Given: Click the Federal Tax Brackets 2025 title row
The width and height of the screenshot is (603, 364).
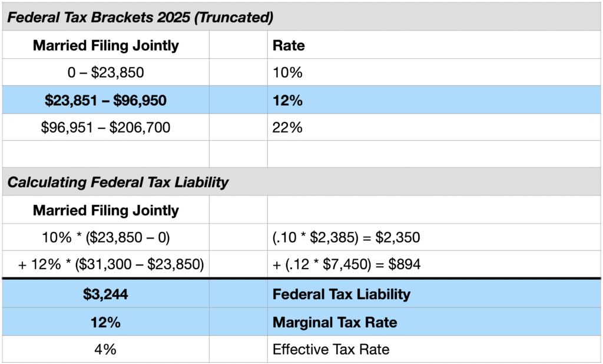Looking at the screenshot, I should 140,18.
